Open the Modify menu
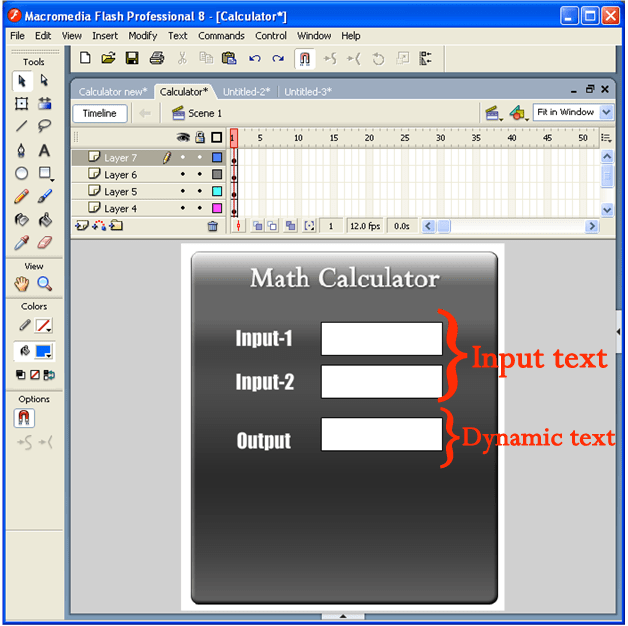The height and width of the screenshot is (626, 628). click(142, 35)
